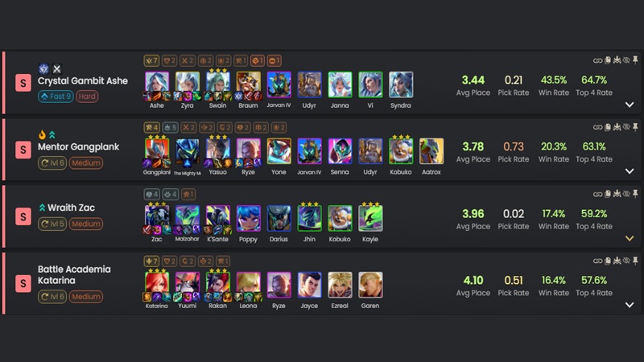Open Battle Academia Katarina comp title
Image resolution: width=644 pixels, height=362 pixels.
74,274
